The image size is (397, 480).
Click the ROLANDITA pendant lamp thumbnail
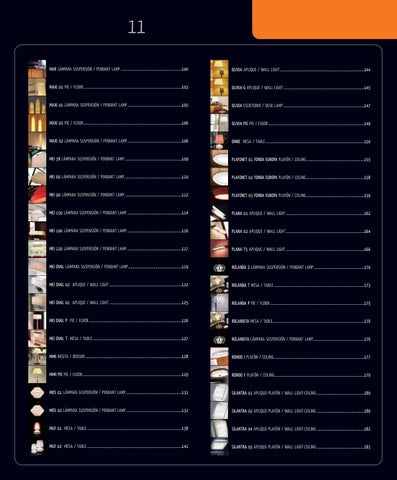tap(219, 339)
